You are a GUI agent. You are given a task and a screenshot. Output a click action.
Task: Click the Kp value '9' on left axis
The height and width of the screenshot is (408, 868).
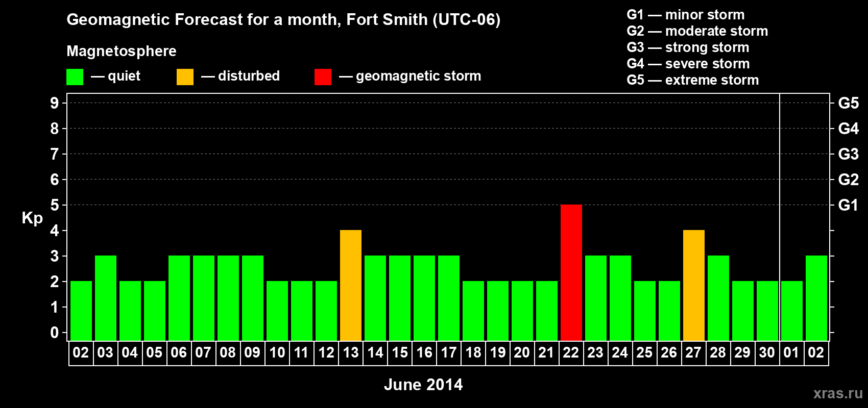[x=55, y=103]
